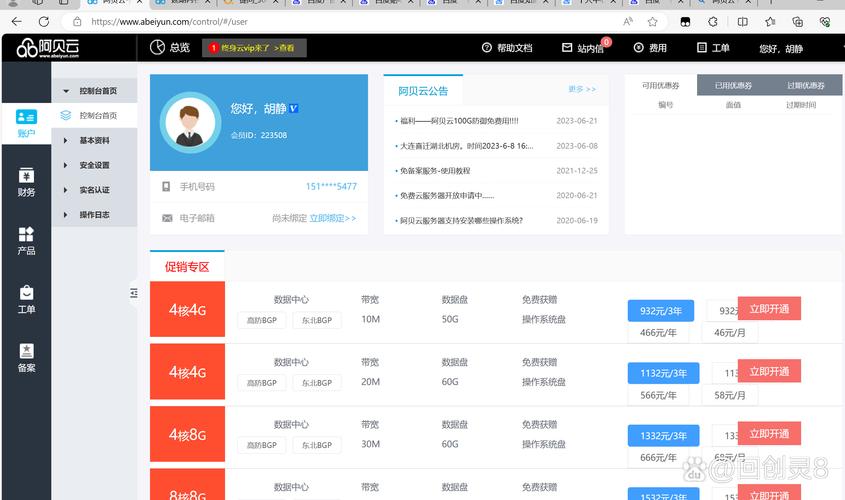Select 工单 ticket sidebar icon
This screenshot has width=845, height=500.
pos(26,300)
